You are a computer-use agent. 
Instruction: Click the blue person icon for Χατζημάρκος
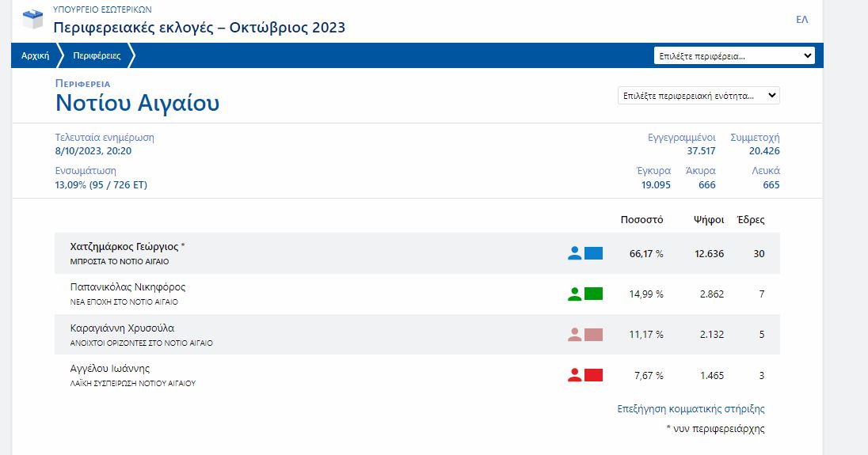pos(575,253)
